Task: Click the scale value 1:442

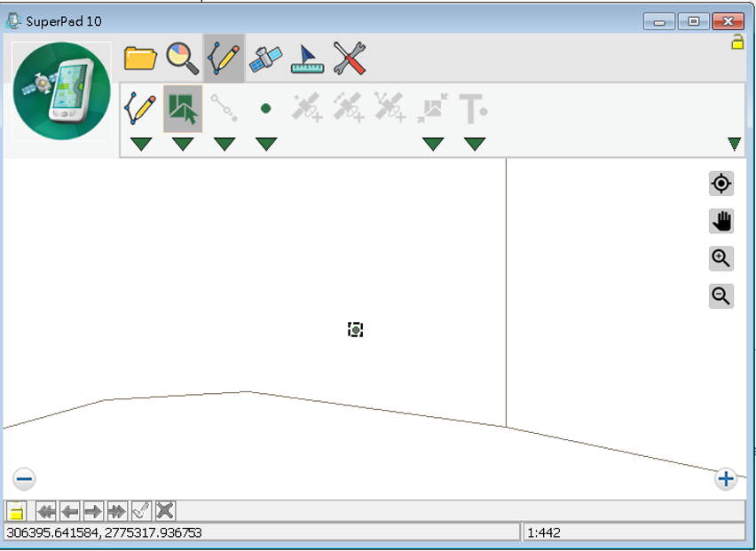Action: pos(544,533)
